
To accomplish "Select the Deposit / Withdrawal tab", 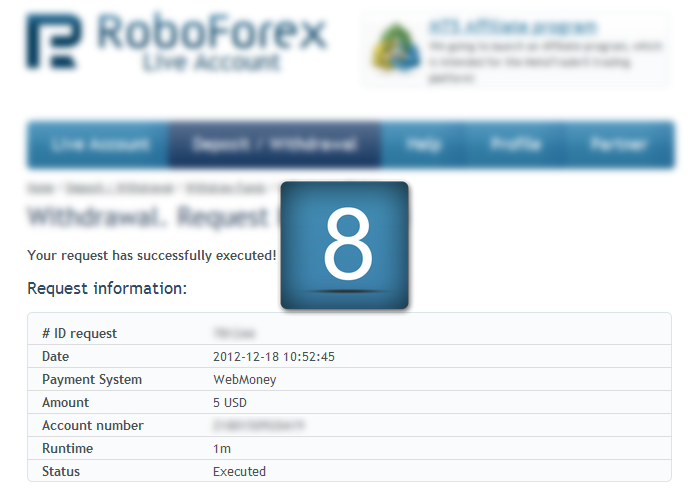I will point(275,145).
